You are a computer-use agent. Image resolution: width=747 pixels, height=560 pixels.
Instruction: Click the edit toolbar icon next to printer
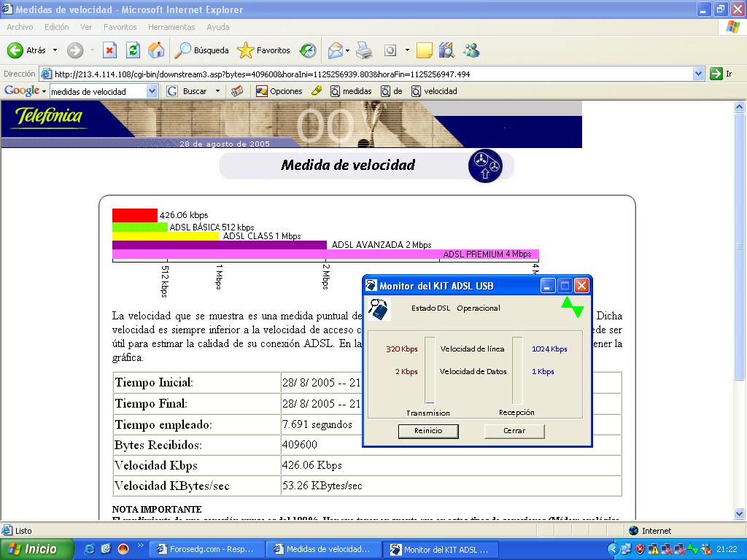(390, 50)
